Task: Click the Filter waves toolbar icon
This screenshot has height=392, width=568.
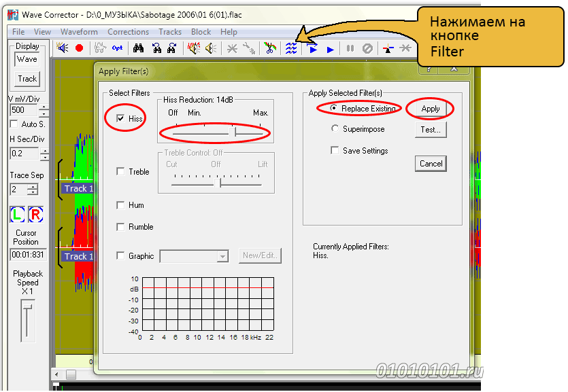Action: tap(291, 48)
